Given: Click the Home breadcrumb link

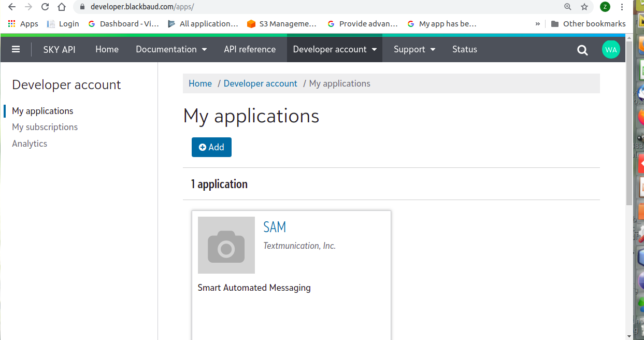Looking at the screenshot, I should click(x=200, y=83).
